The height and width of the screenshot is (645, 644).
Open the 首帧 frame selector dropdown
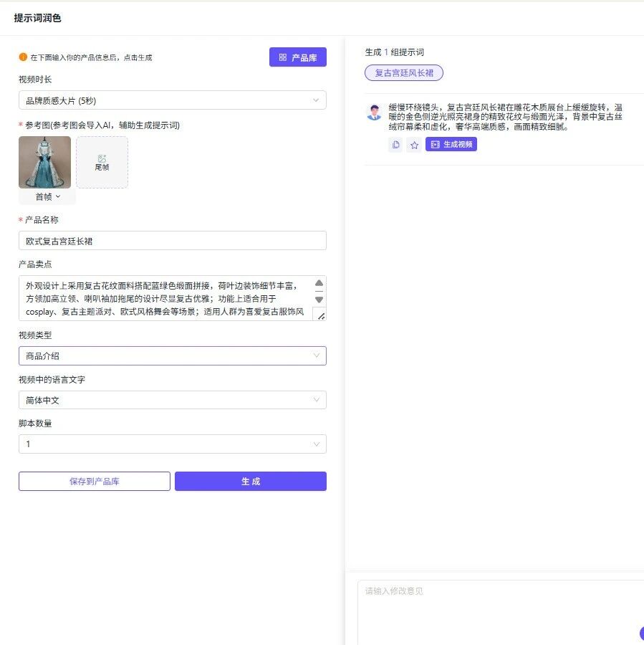48,196
